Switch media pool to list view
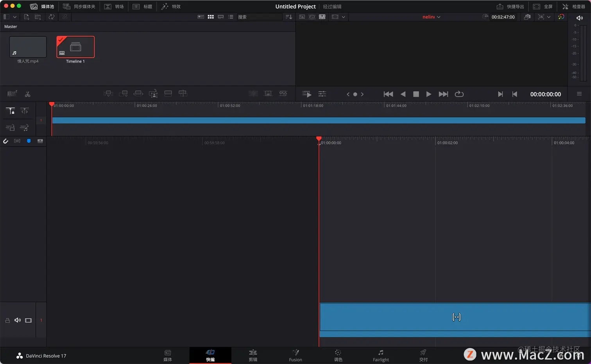Viewport: 591px width, 364px height. (231, 17)
